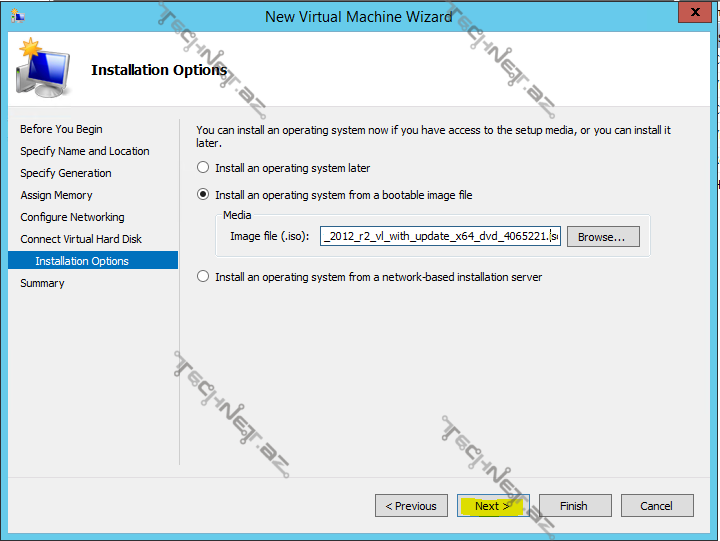The image size is (720, 541).
Task: Click the wizard icon in title bar
Action: 17,16
